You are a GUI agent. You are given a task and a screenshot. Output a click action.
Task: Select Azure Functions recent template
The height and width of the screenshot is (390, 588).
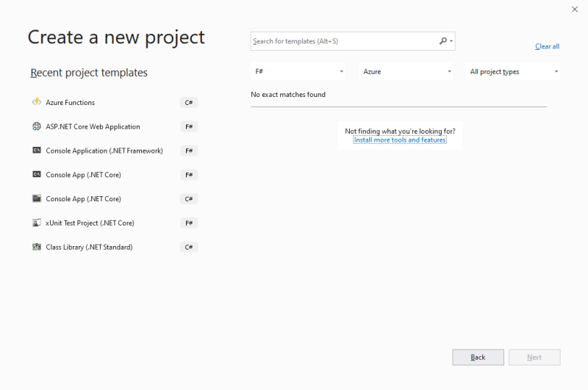(115, 102)
